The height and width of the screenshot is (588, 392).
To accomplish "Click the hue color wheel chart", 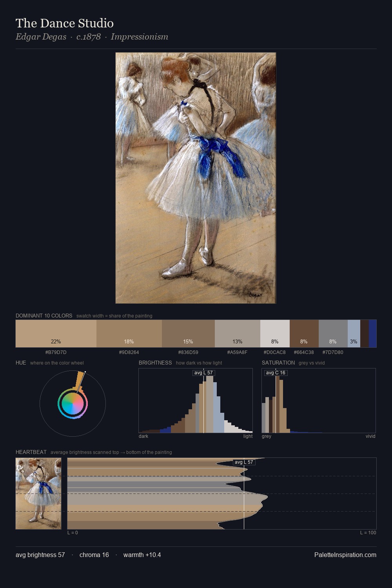I will 73,403.
